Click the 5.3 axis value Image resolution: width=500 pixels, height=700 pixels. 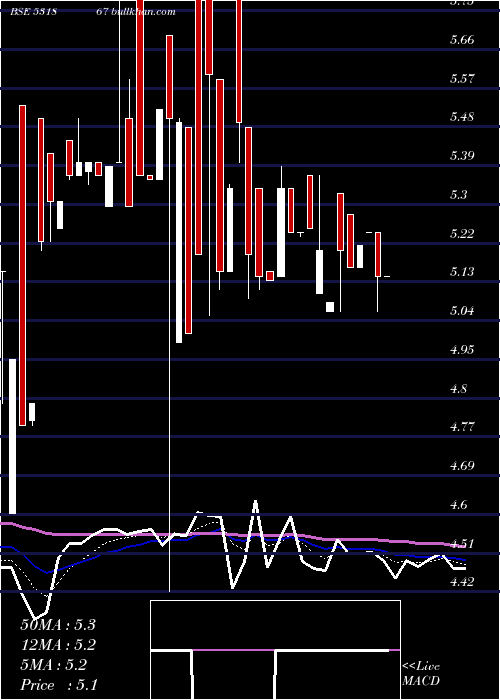coord(458,195)
